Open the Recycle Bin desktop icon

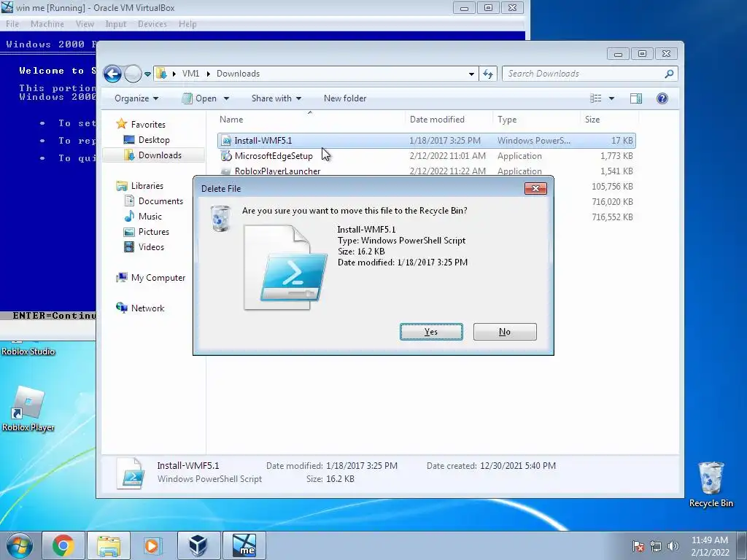tap(711, 484)
